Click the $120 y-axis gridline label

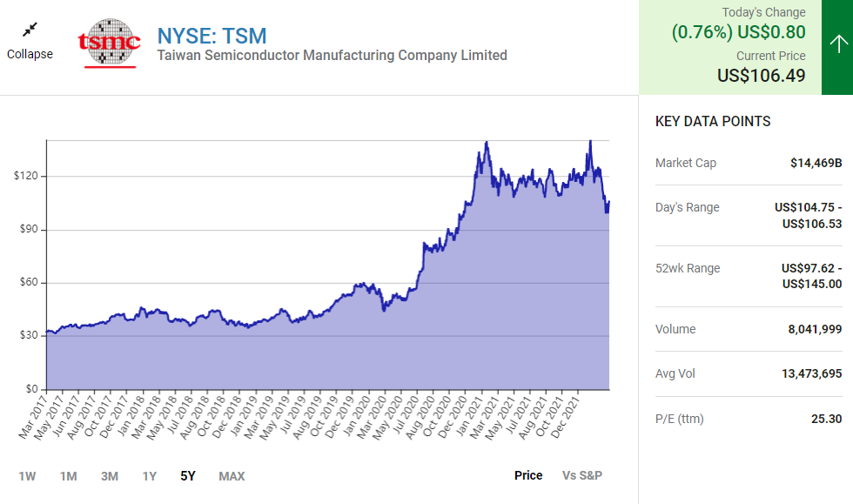25,176
